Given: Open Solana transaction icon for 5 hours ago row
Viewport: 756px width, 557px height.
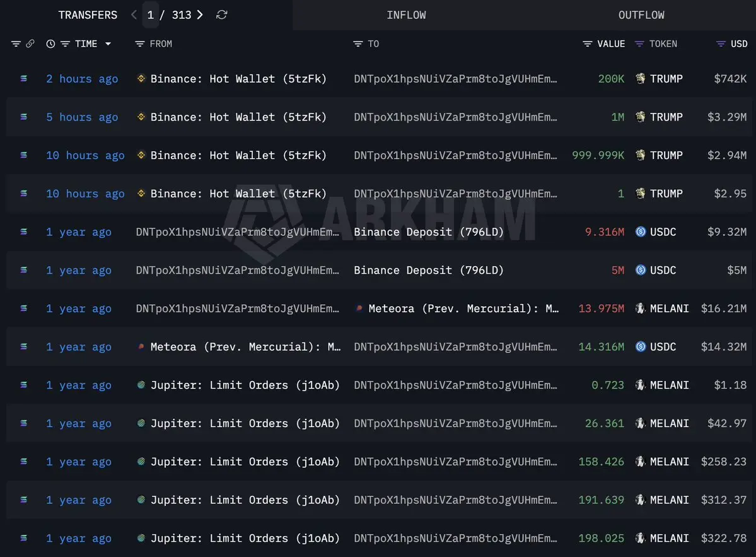Looking at the screenshot, I should pyautogui.click(x=23, y=117).
